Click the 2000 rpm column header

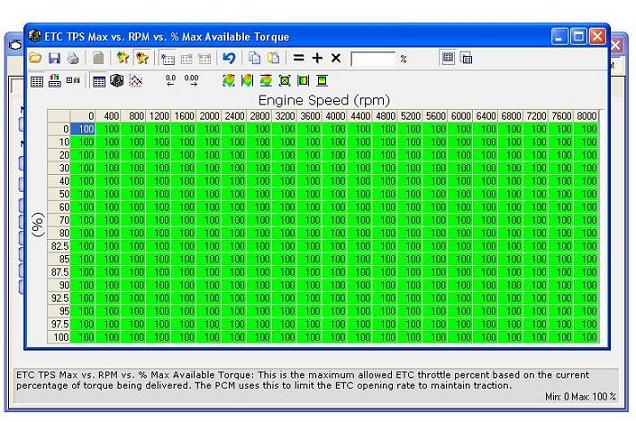tap(209, 116)
